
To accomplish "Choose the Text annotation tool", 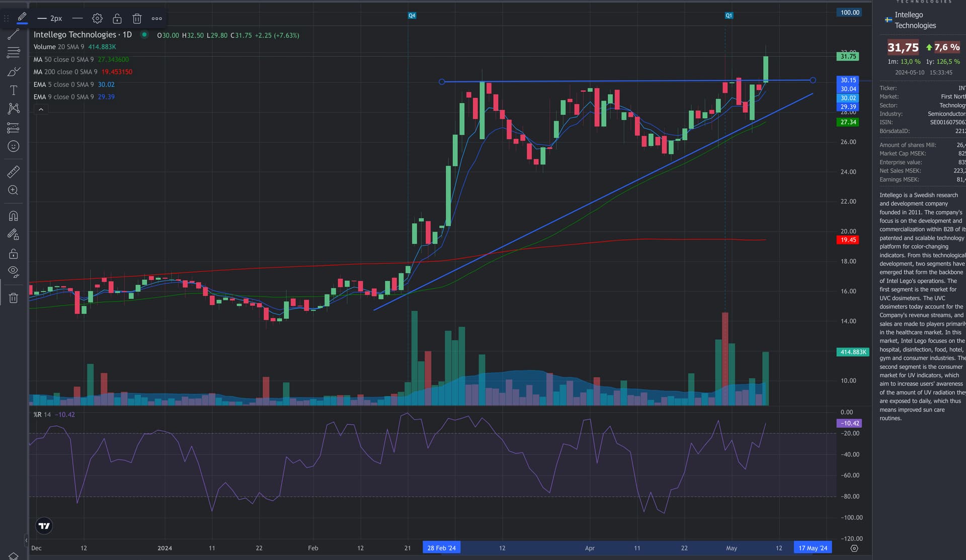I will click(14, 90).
